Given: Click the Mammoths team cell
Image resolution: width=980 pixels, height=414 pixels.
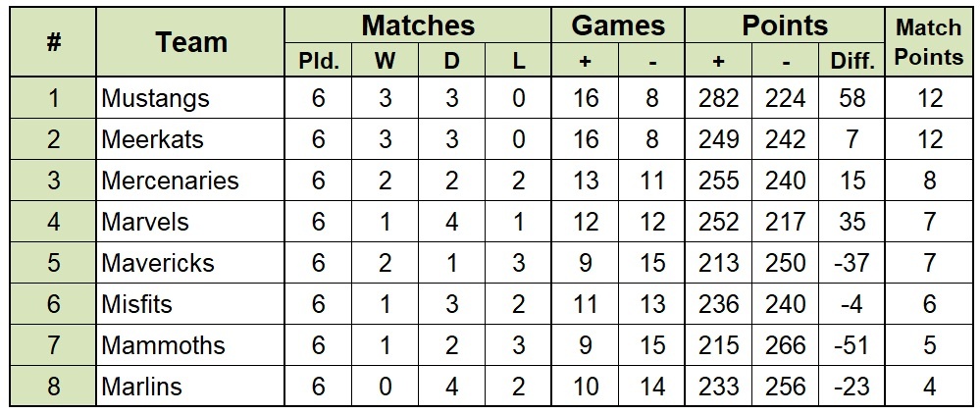Looking at the screenshot, I should 190,345.
